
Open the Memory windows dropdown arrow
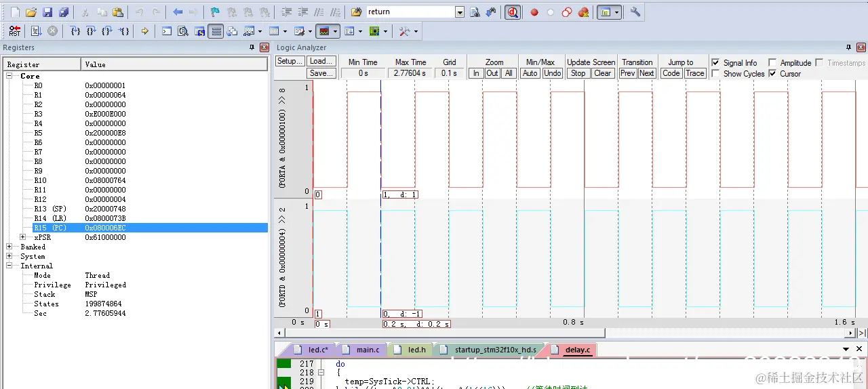pyautogui.click(x=285, y=31)
